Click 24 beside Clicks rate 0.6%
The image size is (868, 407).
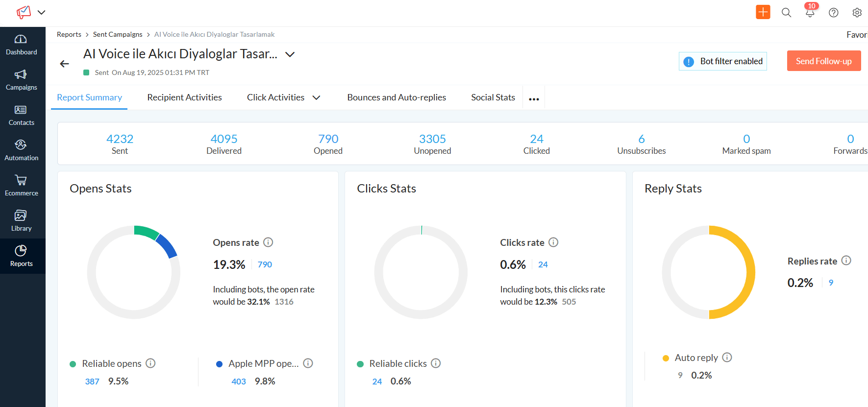click(543, 264)
